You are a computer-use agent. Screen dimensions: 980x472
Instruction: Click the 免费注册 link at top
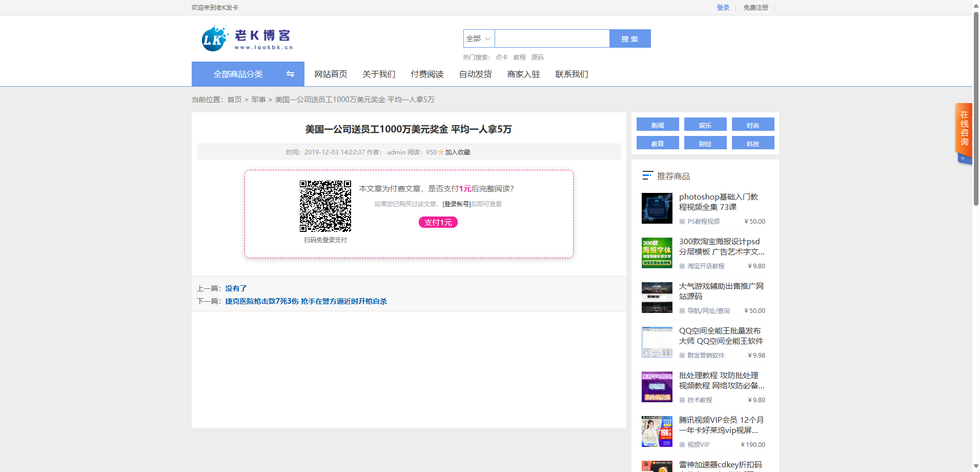(756, 8)
